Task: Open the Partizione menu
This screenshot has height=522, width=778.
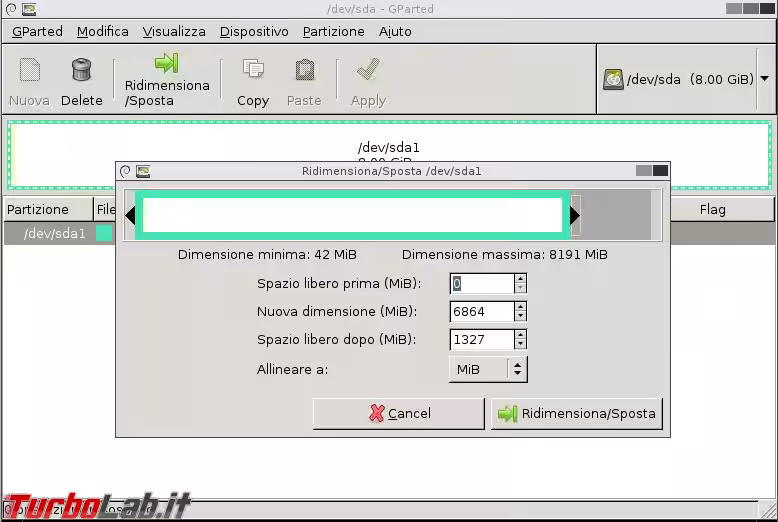Action: point(334,31)
